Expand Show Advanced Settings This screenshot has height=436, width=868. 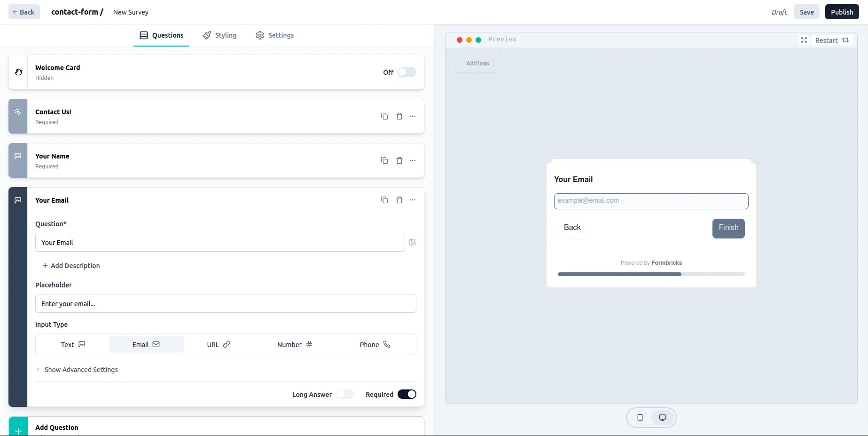[x=77, y=370]
